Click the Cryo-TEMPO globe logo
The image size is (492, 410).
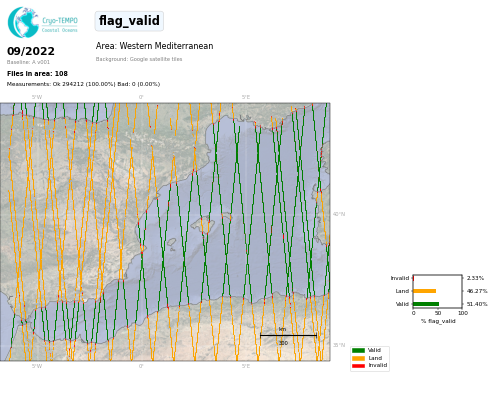pos(23,22)
